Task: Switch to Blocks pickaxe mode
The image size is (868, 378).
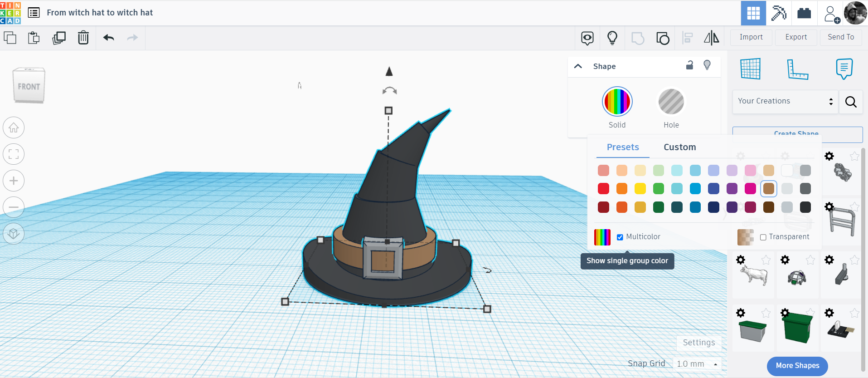Action: click(x=779, y=13)
